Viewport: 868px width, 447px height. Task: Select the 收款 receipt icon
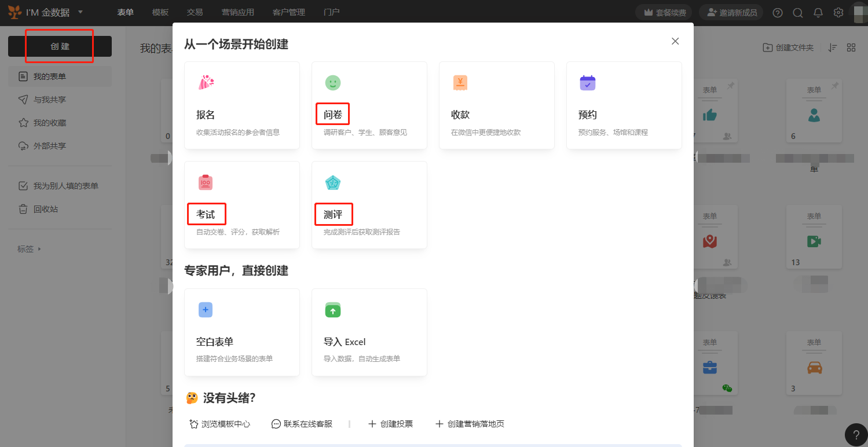pyautogui.click(x=460, y=83)
